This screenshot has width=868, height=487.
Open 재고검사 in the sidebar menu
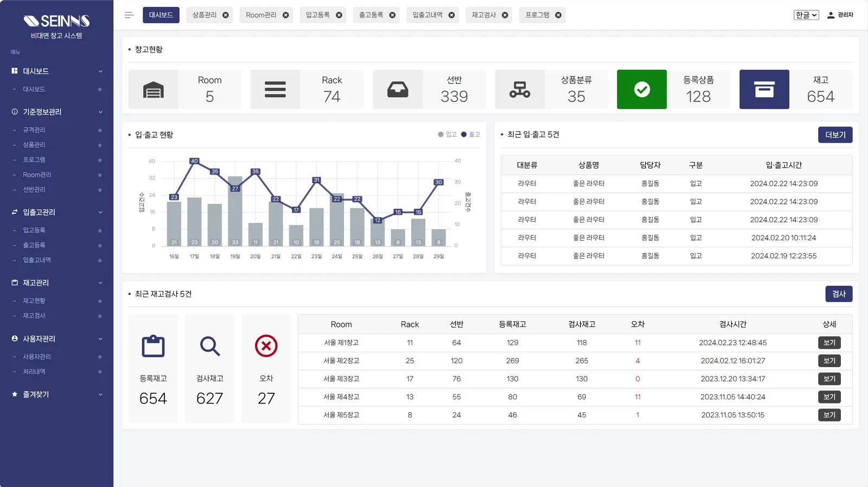pyautogui.click(x=34, y=316)
